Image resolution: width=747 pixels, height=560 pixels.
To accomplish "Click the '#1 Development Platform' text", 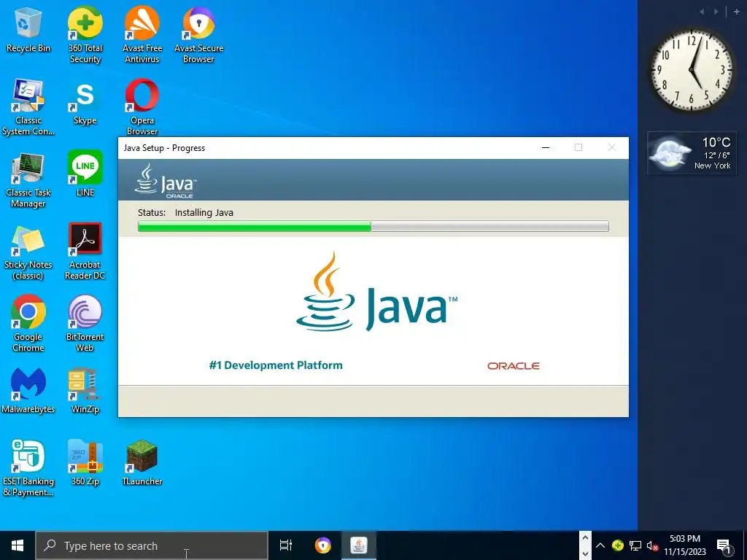I will 276,365.
